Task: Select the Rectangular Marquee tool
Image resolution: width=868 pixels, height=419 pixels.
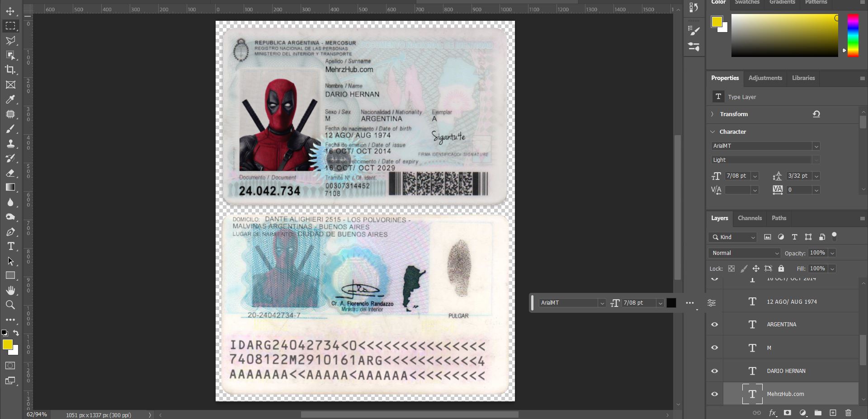Action: pos(10,26)
